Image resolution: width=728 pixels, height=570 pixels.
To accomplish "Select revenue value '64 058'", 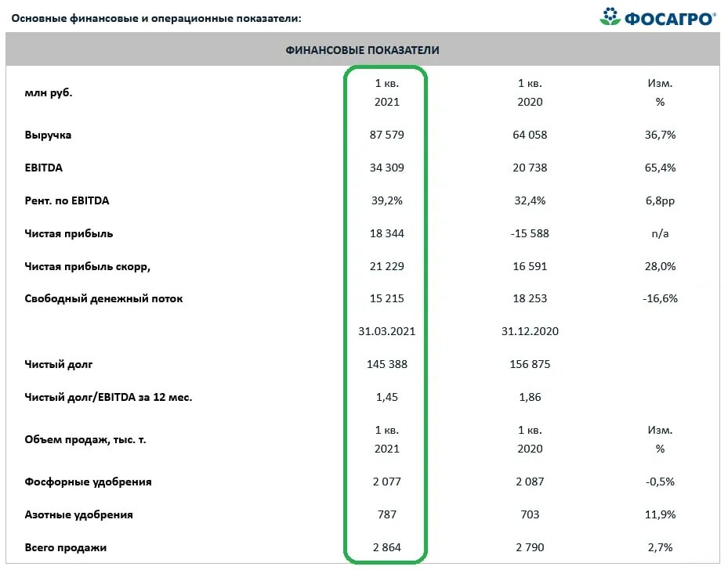I will pyautogui.click(x=530, y=135).
